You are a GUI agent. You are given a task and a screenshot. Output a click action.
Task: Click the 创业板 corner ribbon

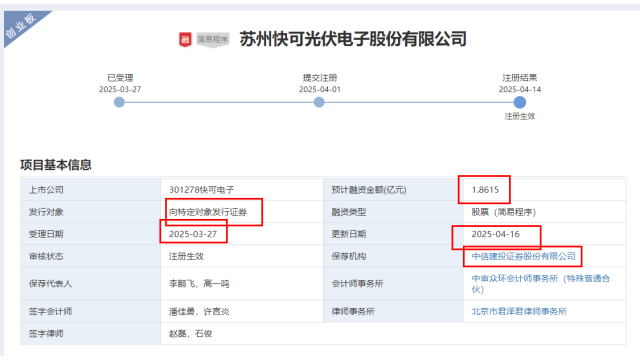(x=21, y=26)
